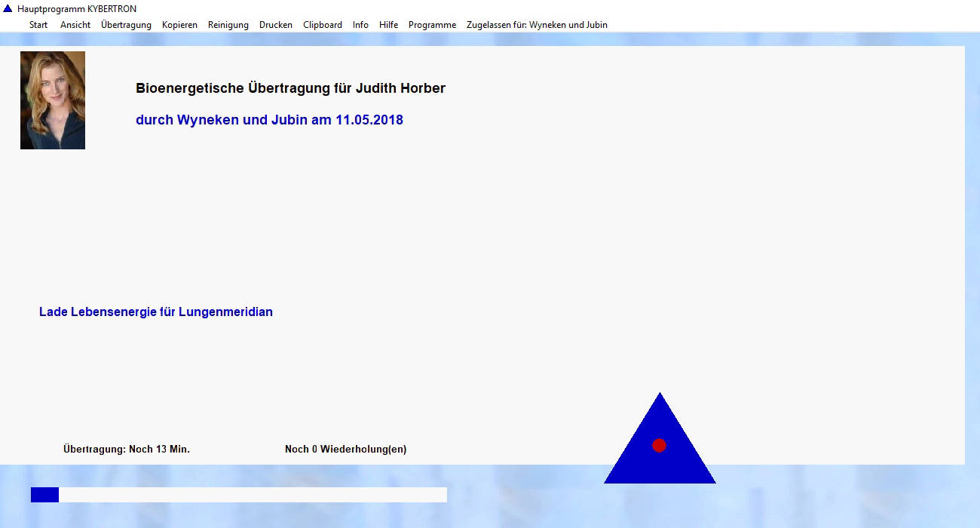Click 'Lade Lebensenergie für Lungenmeridian' status text
This screenshot has width=980, height=528.
point(156,312)
